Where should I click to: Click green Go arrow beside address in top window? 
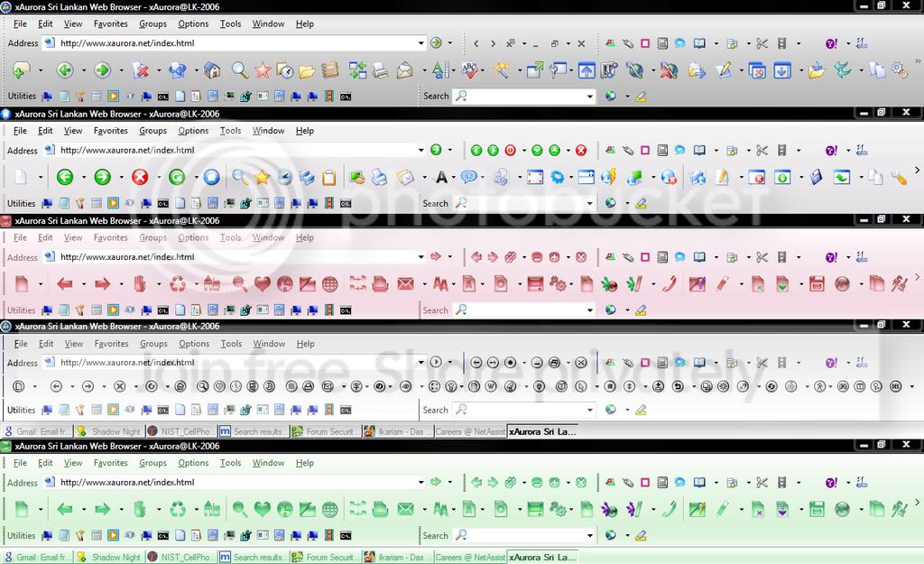tap(436, 43)
